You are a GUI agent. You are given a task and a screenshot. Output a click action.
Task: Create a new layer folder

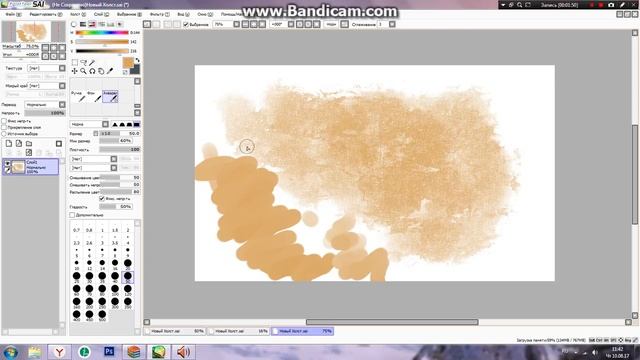point(29,144)
